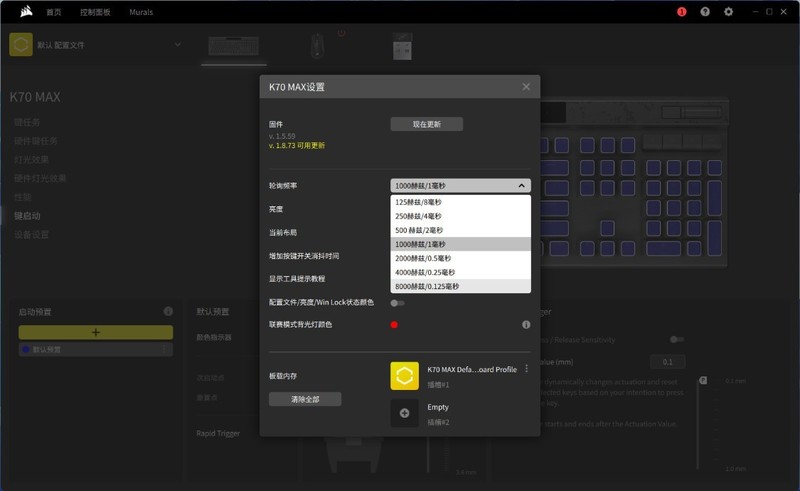
Task: Select the 默认预置 preset row
Action: pos(95,350)
